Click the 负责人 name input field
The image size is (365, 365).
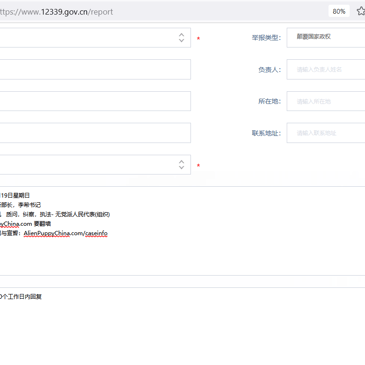(x=326, y=69)
